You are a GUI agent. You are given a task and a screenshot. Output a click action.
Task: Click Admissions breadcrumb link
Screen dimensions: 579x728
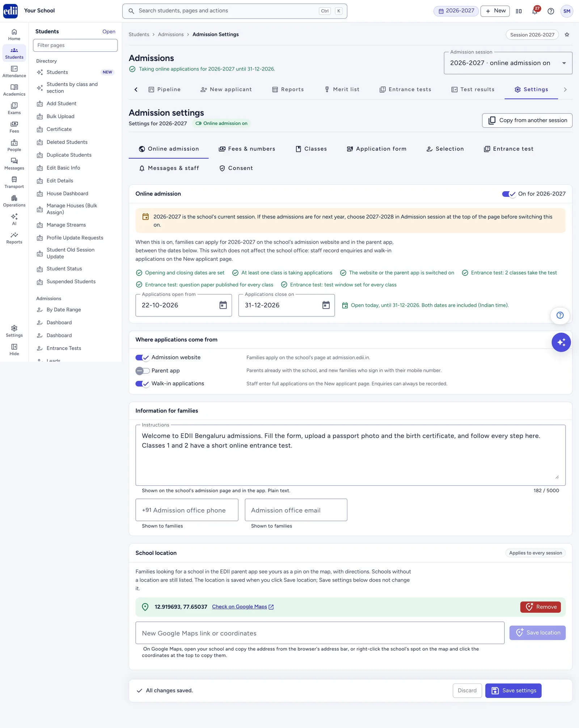(171, 35)
